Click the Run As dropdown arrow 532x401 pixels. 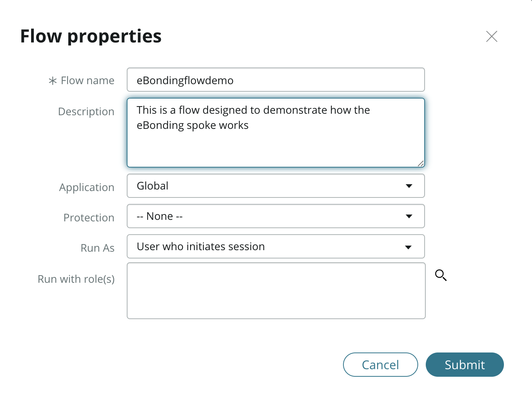tap(408, 247)
